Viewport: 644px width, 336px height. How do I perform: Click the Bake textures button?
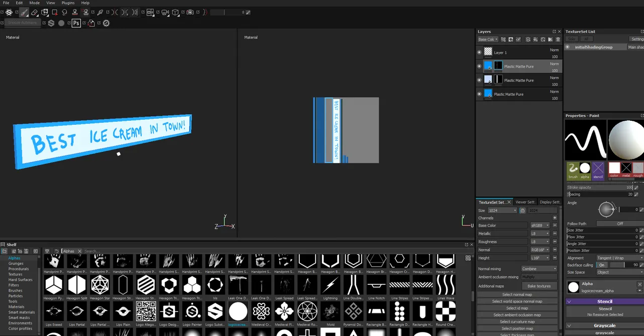coord(539,286)
